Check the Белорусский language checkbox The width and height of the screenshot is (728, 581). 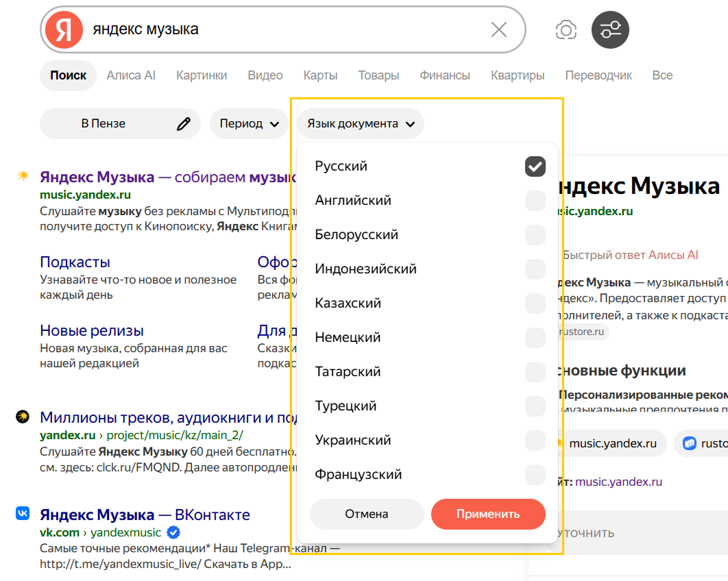click(x=535, y=235)
